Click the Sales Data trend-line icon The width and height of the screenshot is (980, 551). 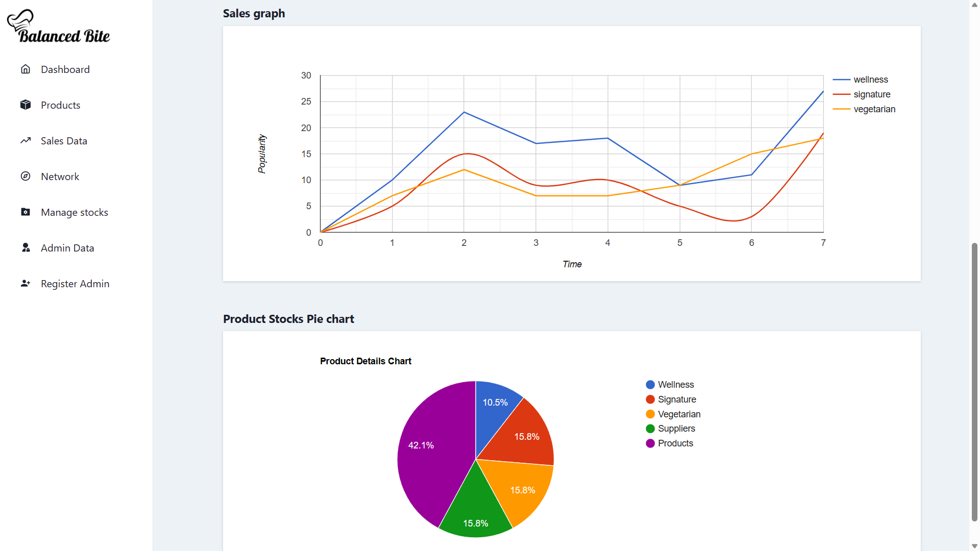(x=26, y=140)
